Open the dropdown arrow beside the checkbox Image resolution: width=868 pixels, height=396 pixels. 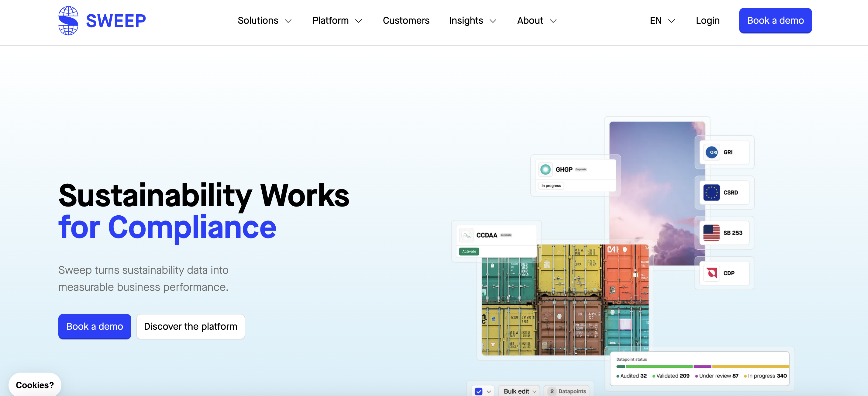pyautogui.click(x=489, y=392)
